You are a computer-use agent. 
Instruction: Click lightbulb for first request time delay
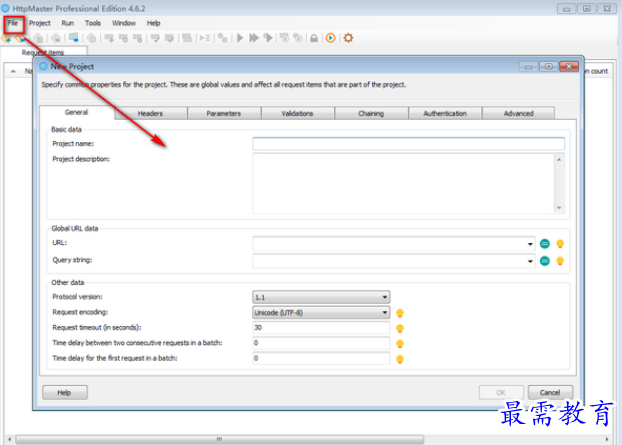click(x=400, y=359)
